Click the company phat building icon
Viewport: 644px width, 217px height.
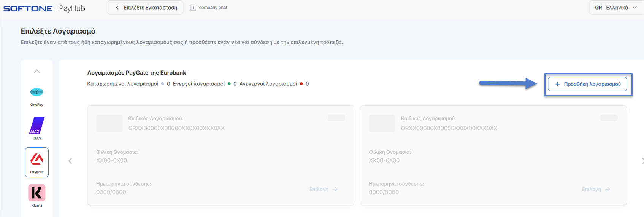(x=193, y=8)
